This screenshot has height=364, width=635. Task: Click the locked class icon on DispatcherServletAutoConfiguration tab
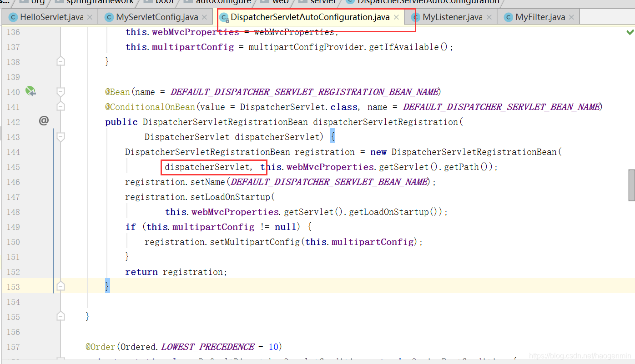pyautogui.click(x=225, y=17)
